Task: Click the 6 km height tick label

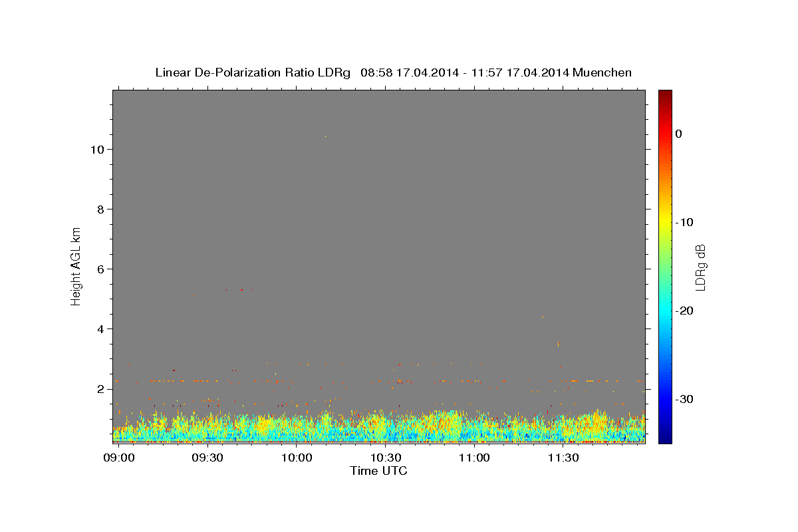Action: pos(100,269)
